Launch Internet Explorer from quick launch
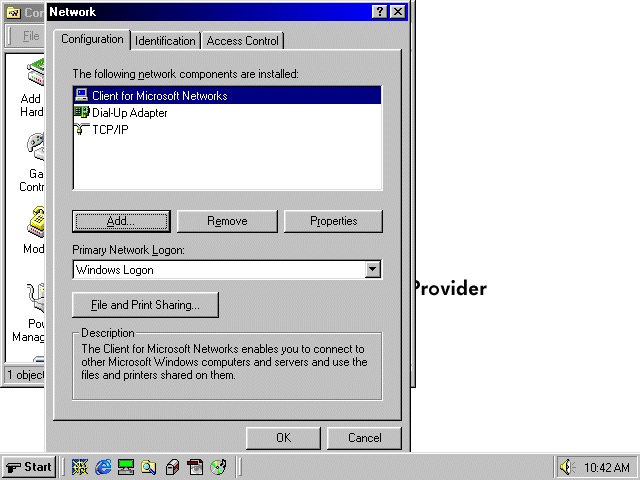The image size is (640, 480). (x=103, y=467)
